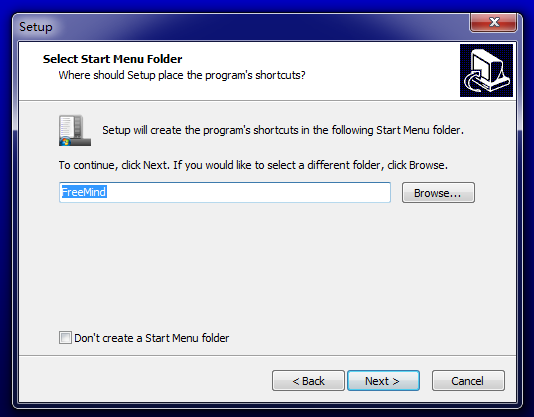This screenshot has width=534, height=417.
Task: Click the Start Menu folder icon
Action: point(75,130)
